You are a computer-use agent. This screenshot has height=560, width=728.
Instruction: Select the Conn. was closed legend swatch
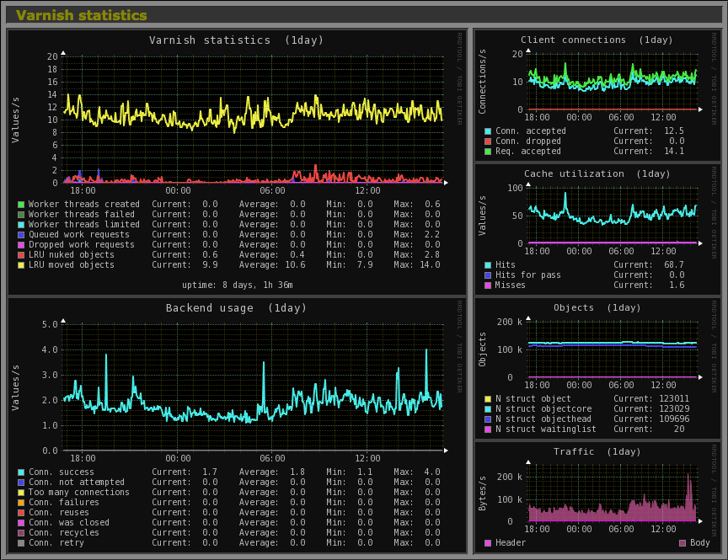pyautogui.click(x=21, y=523)
